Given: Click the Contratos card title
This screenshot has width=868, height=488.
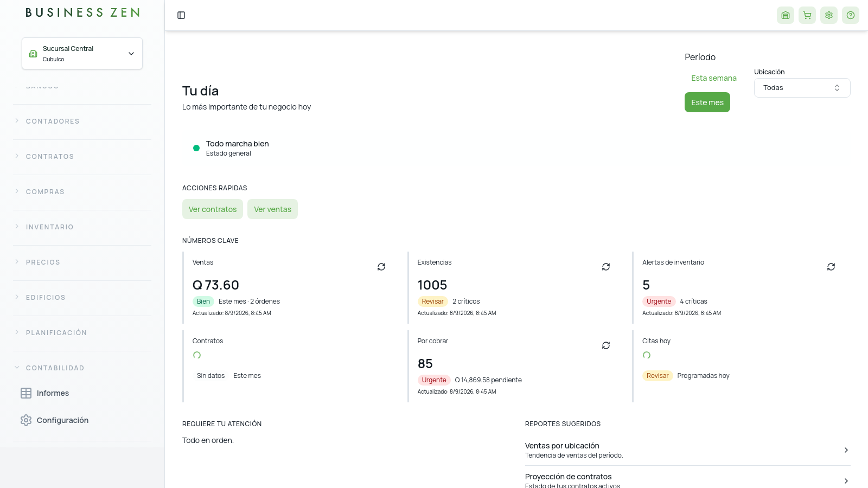Looking at the screenshot, I should 208,341.
